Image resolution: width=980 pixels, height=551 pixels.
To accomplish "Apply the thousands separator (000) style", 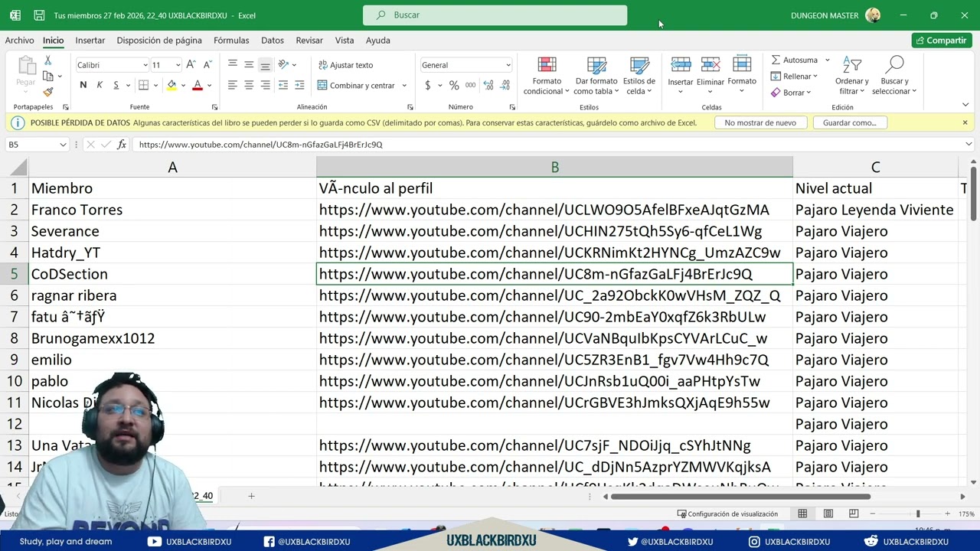I will pyautogui.click(x=470, y=85).
